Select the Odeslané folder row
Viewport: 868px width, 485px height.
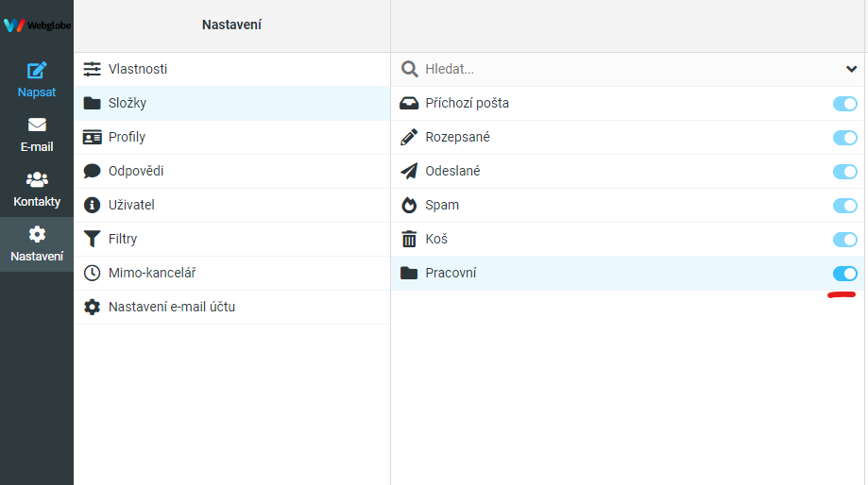[628, 171]
